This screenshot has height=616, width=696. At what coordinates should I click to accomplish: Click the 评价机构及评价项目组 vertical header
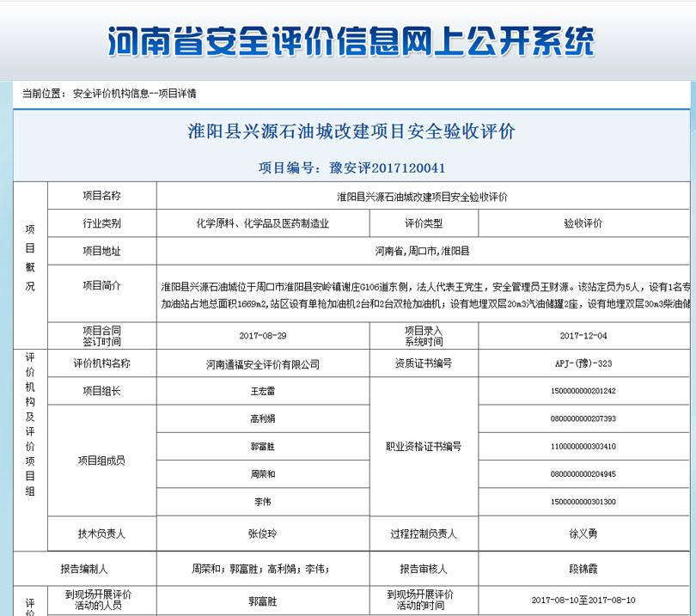click(30, 424)
